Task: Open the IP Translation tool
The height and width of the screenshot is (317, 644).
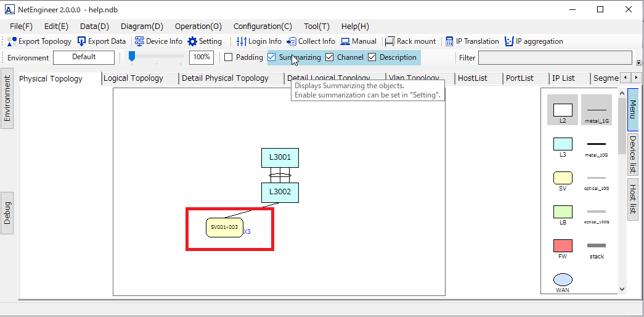Action: 449,41
